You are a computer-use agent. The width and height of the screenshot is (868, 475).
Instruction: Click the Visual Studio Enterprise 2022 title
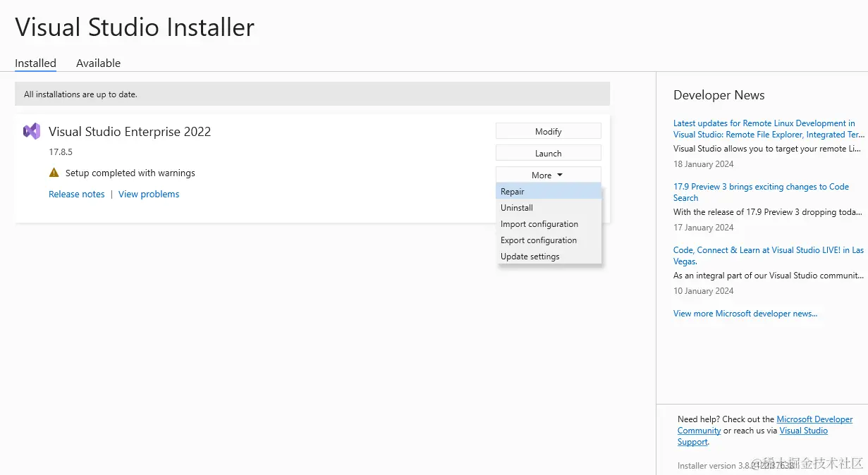[130, 131]
